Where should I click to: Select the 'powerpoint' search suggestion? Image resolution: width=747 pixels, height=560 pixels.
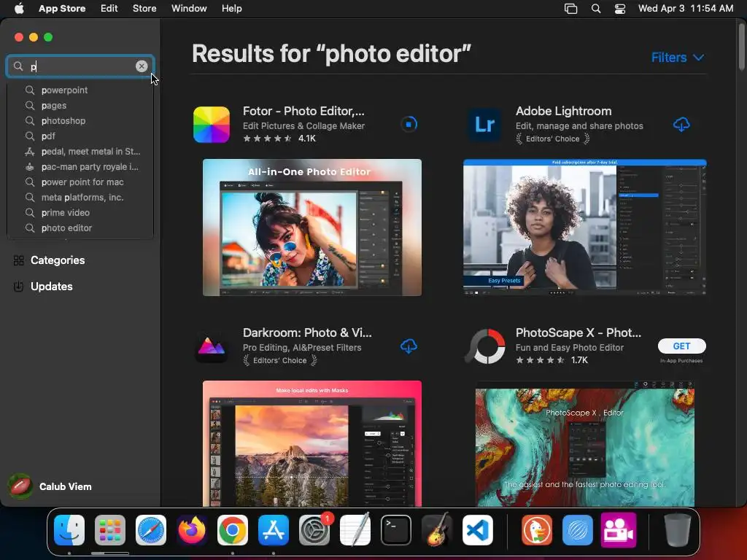pos(80,90)
